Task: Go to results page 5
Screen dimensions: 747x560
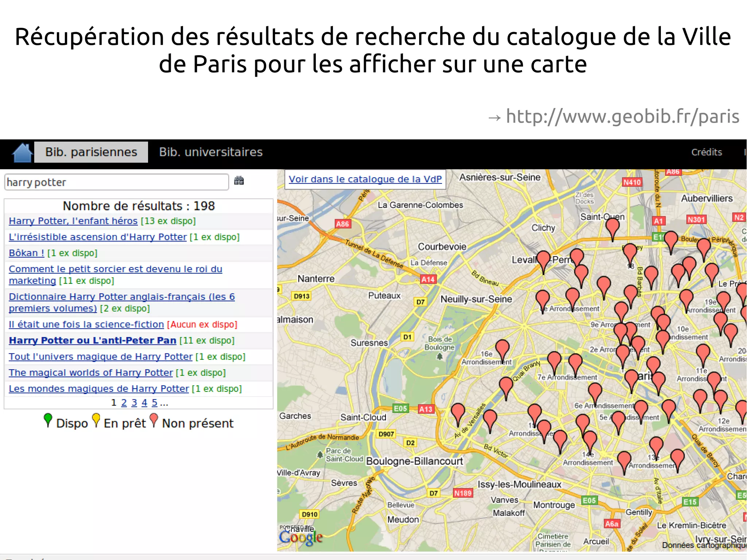Action: (155, 402)
